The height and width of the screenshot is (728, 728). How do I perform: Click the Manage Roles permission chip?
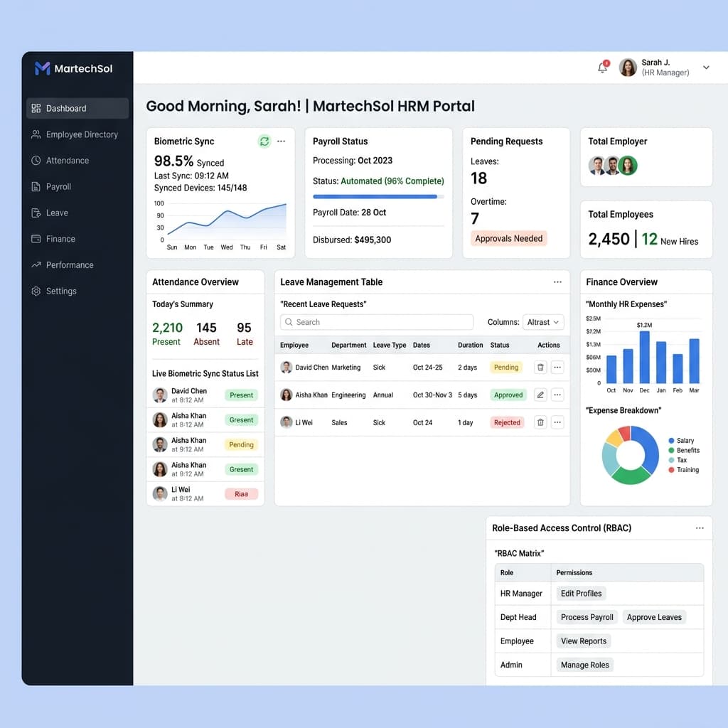tap(585, 665)
